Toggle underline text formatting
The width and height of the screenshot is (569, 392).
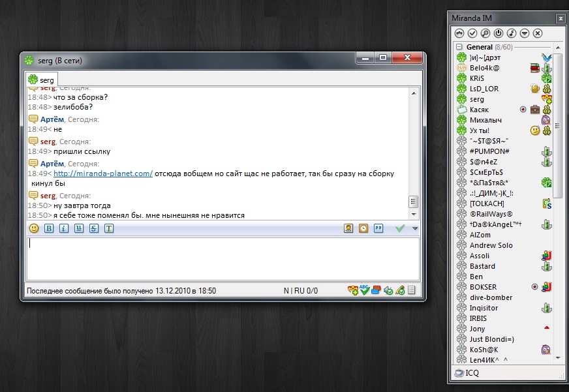(x=79, y=228)
